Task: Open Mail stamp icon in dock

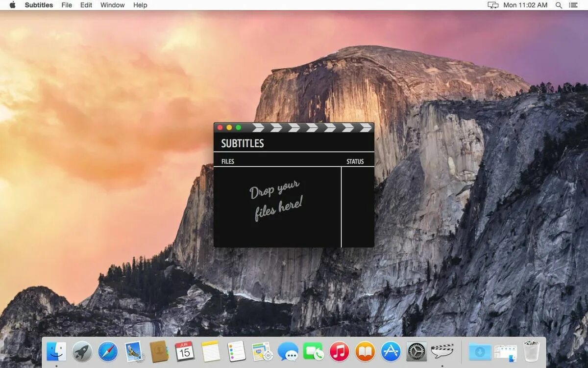Action: click(x=133, y=351)
